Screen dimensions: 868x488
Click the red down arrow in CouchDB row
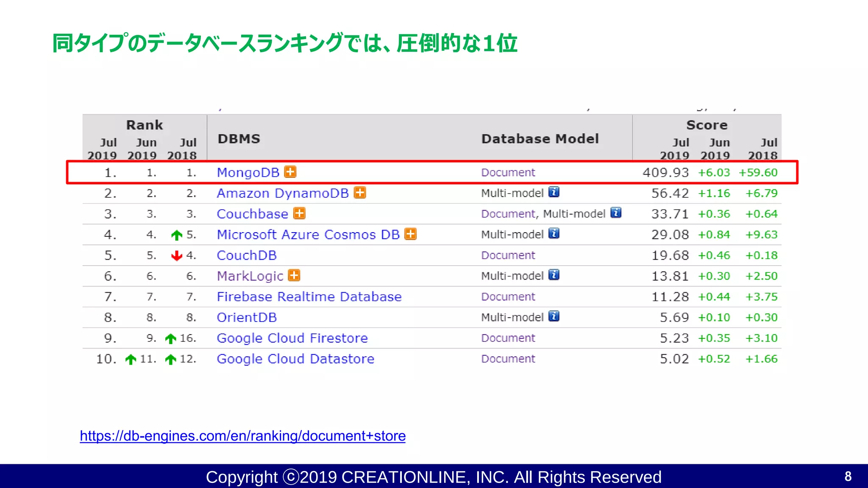click(177, 255)
